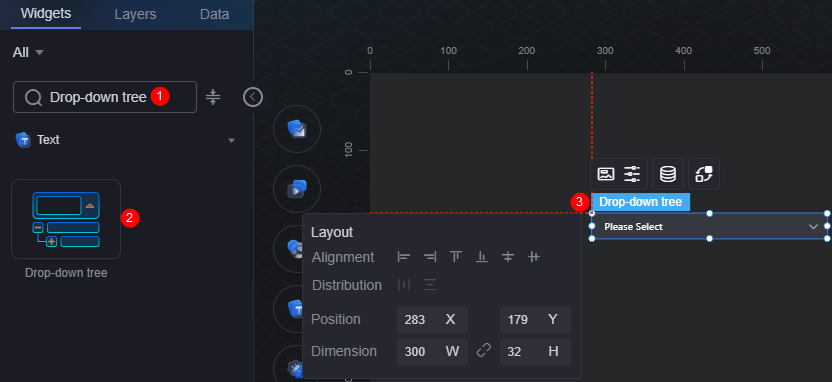832x382 pixels.
Task: Click the align right icon in Layout
Action: 430,257
